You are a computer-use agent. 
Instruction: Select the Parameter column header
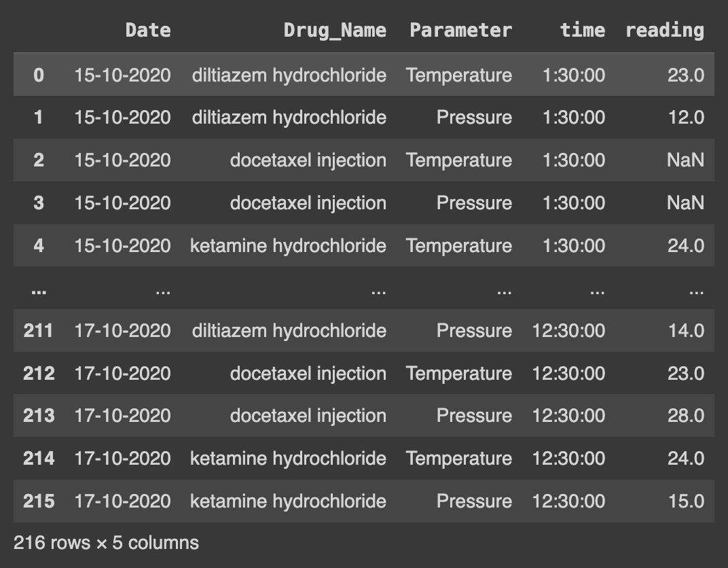pos(460,30)
